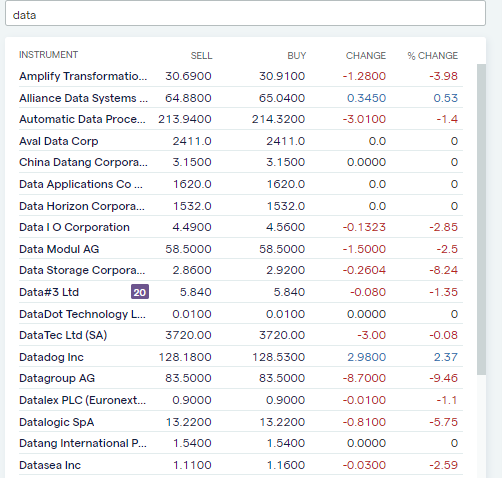
Task: Click Datasea buy price 1.1600
Action: 286,465
